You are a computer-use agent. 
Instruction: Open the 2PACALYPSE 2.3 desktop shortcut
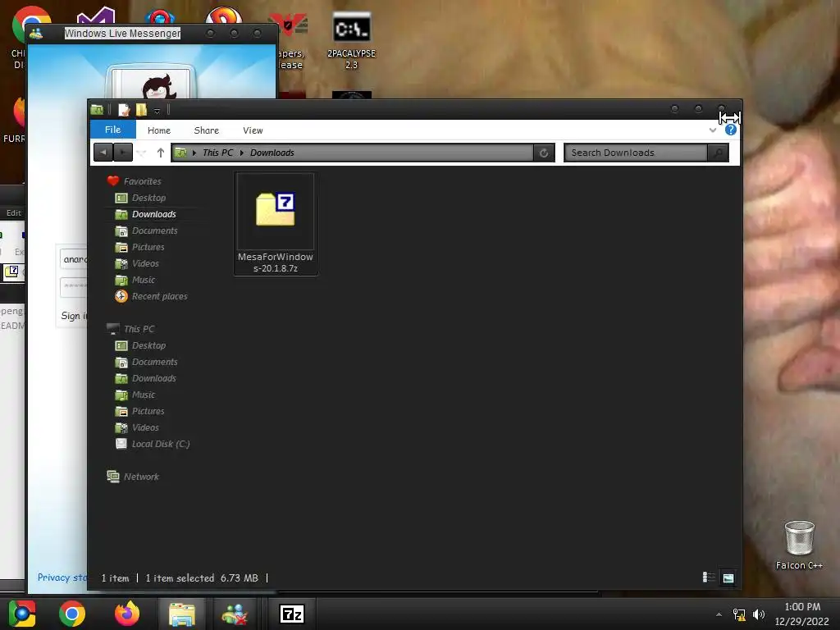(x=351, y=41)
